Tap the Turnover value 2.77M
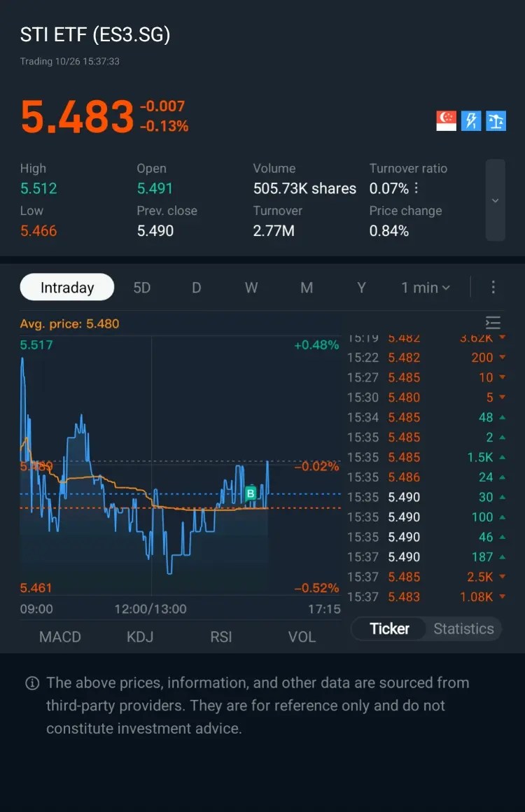Viewport: 525px width, 812px height. [x=274, y=230]
